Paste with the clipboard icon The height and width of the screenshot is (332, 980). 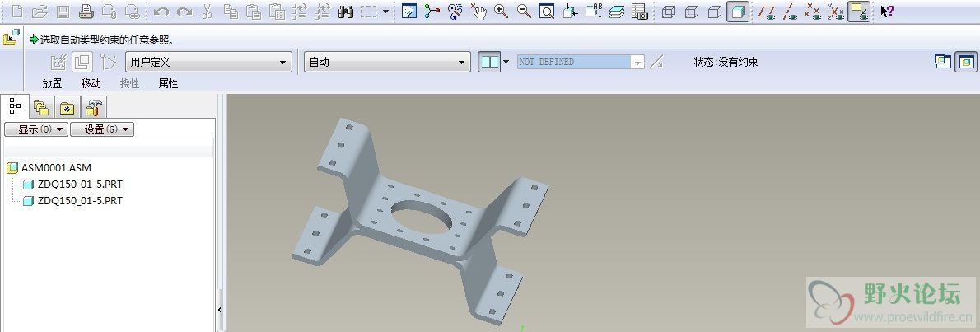pos(253,12)
